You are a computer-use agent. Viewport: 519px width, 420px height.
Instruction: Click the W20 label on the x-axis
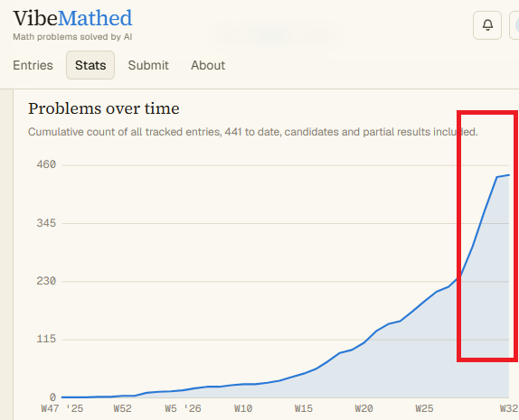tap(363, 409)
